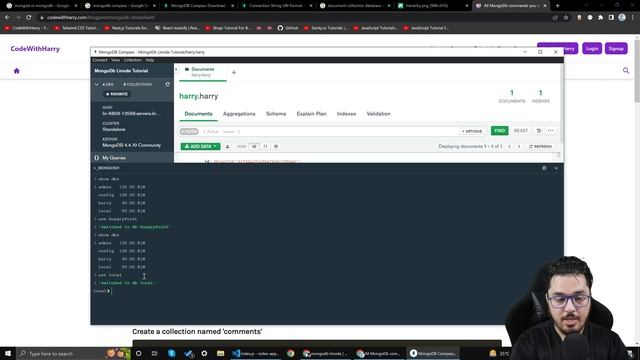Switch to the Schema tab
640x360 pixels.
tap(276, 114)
